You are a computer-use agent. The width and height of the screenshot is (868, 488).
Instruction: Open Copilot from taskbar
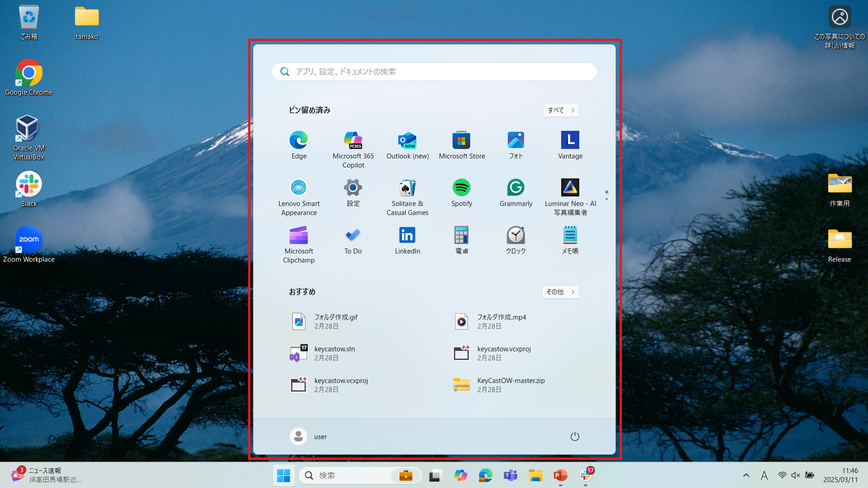[460, 475]
